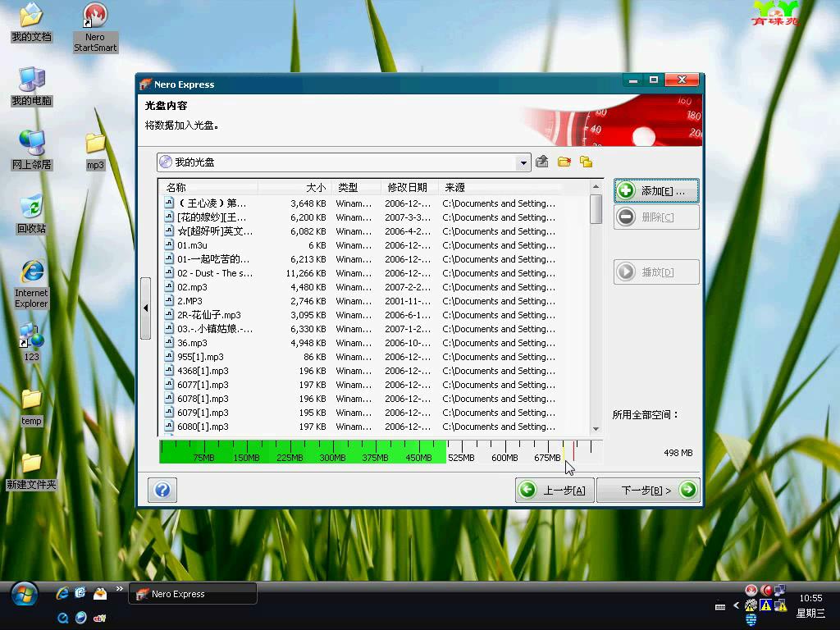The image size is (840, 630).
Task: Select the 6077[1].mp3 file
Action: [x=360, y=385]
